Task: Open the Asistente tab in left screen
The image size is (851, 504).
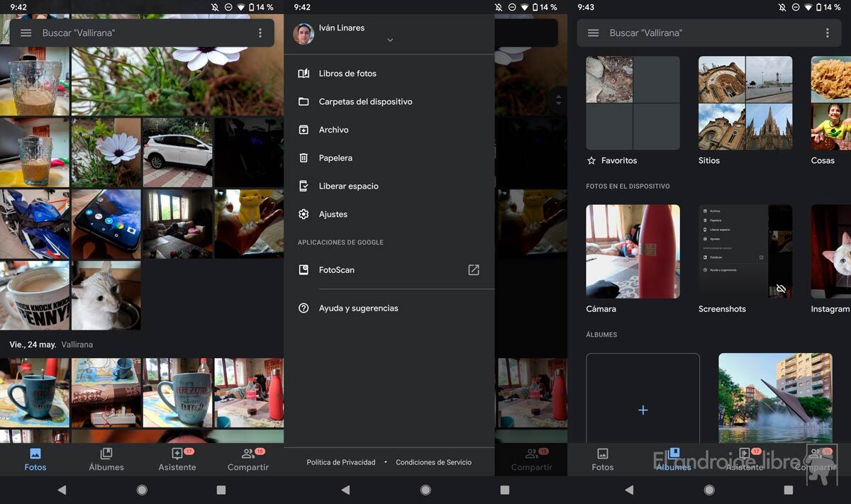Action: pyautogui.click(x=177, y=459)
